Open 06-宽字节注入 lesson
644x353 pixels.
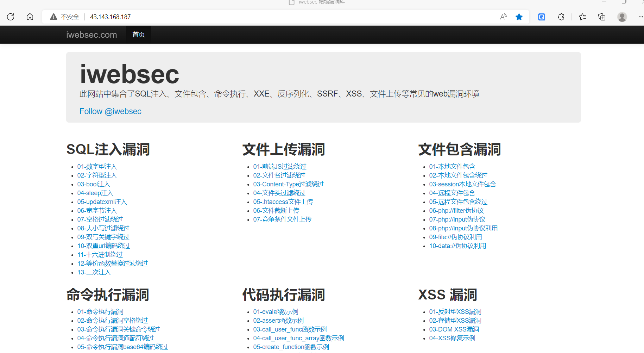pos(97,211)
